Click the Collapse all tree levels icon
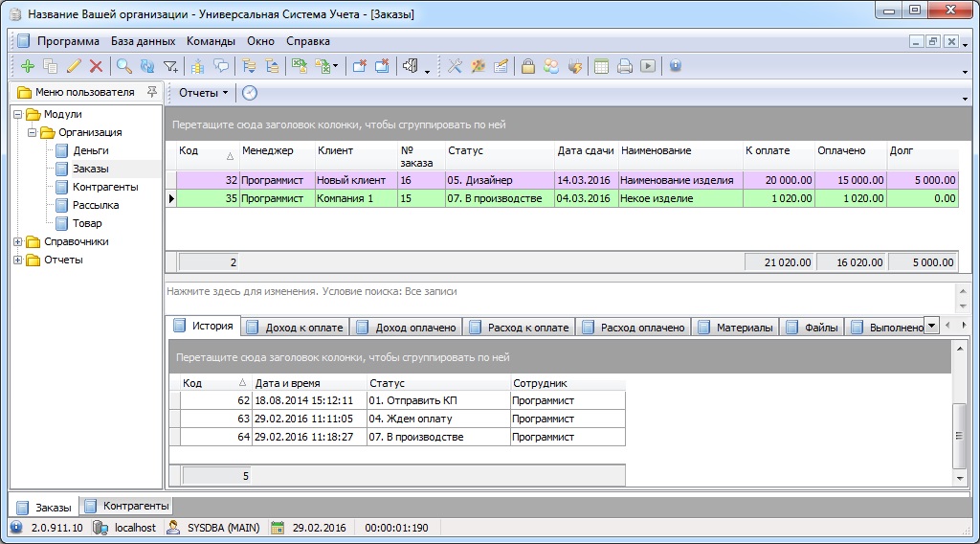The width and height of the screenshot is (980, 544). point(272,66)
